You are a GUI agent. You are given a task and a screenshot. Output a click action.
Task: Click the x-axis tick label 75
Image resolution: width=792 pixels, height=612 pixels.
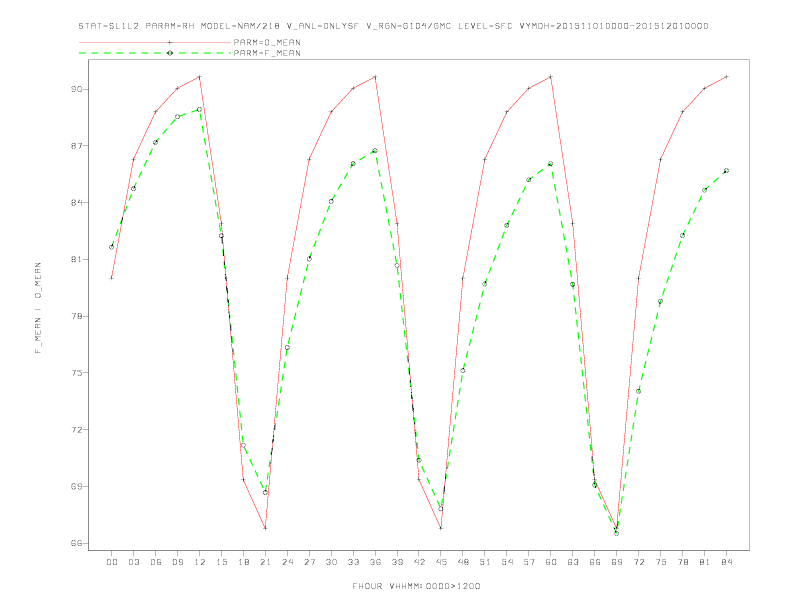pos(661,562)
